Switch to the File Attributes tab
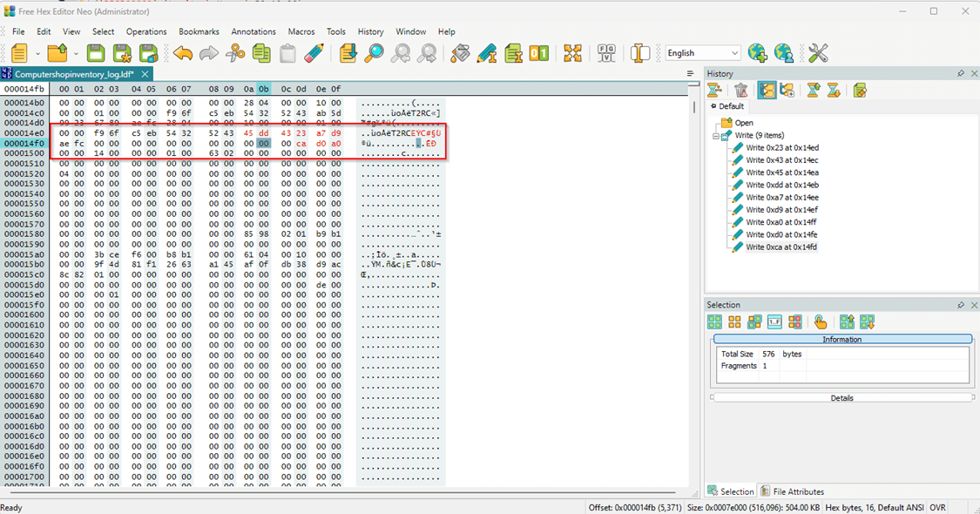Viewport: 980px width, 514px height. tap(792, 491)
